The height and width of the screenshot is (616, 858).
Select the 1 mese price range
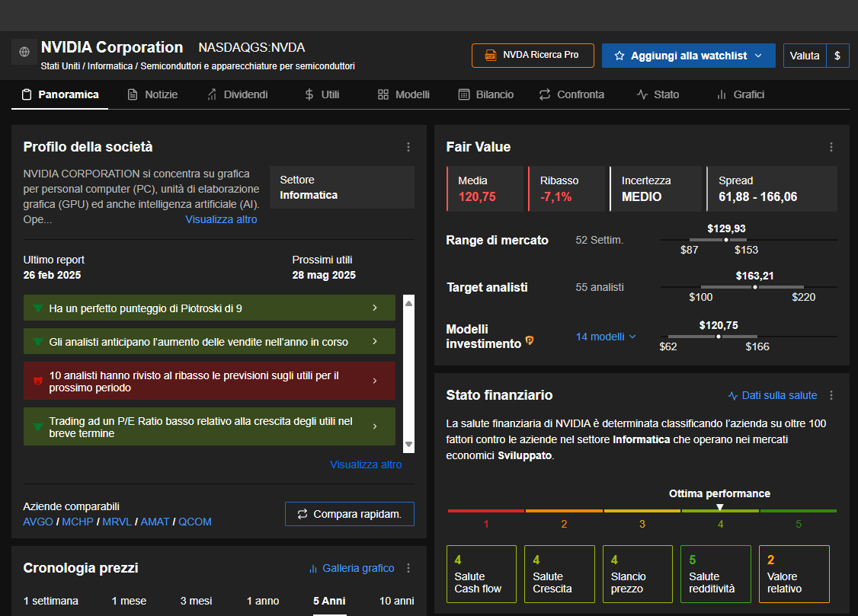click(x=129, y=602)
